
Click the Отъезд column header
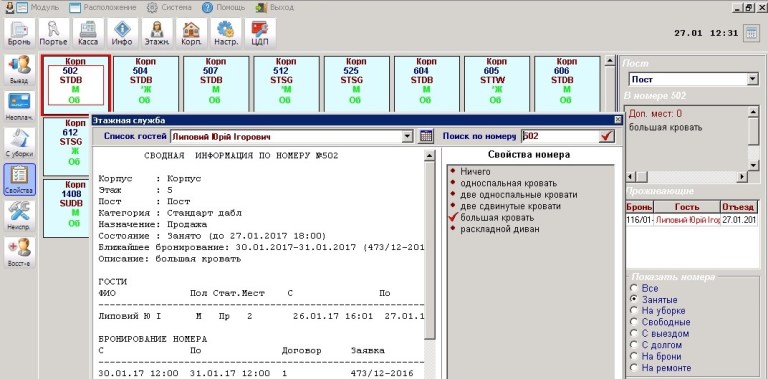coord(739,207)
